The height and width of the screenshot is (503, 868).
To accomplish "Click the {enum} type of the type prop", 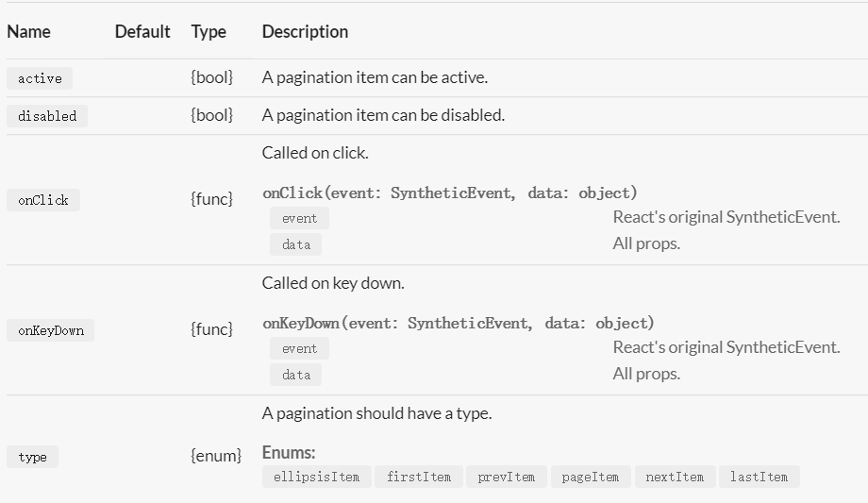I will (x=216, y=456).
